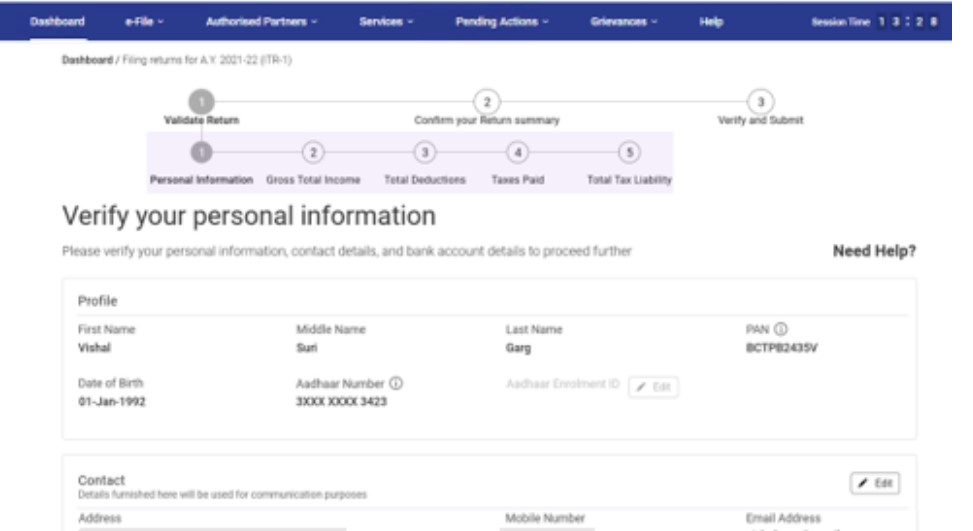973x531 pixels.
Task: Select step 3 Verify and Submit circle
Action: tap(760, 102)
